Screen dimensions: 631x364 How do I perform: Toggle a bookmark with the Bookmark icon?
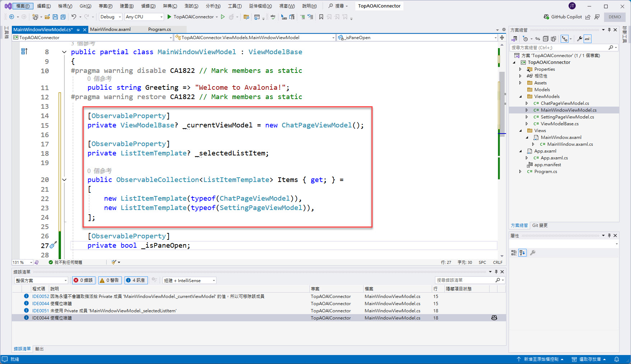(x=321, y=17)
